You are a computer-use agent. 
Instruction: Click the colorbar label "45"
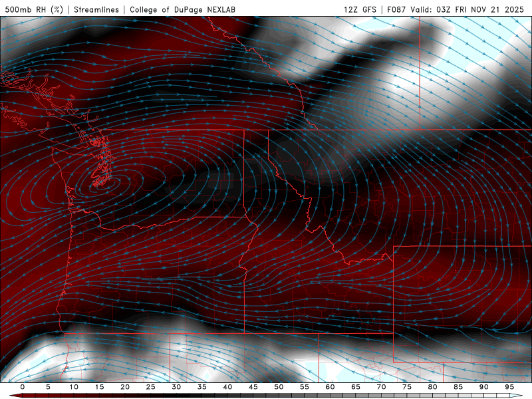tap(253, 387)
